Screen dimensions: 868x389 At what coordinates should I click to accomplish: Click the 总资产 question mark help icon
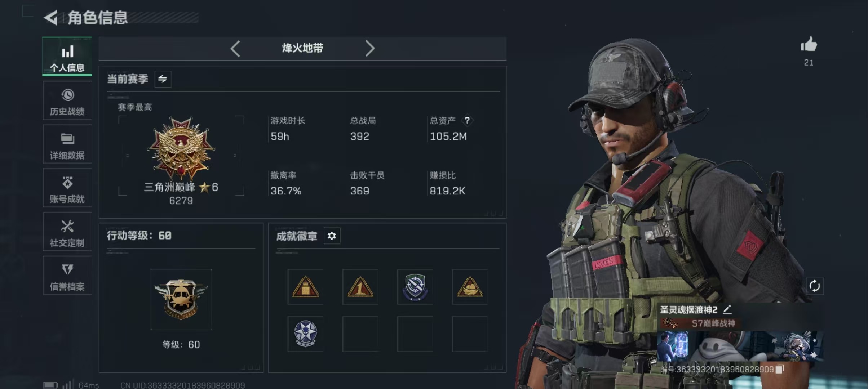click(467, 120)
